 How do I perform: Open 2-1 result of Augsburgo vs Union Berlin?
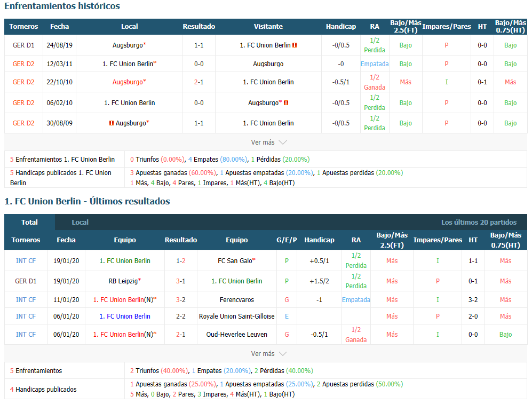[x=199, y=82]
